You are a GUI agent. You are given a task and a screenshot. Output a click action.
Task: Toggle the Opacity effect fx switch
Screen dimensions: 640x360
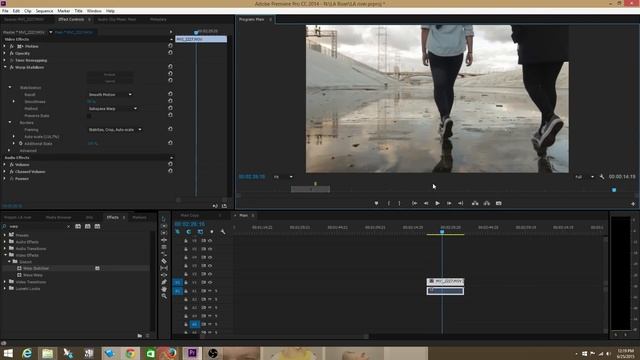tap(11, 53)
